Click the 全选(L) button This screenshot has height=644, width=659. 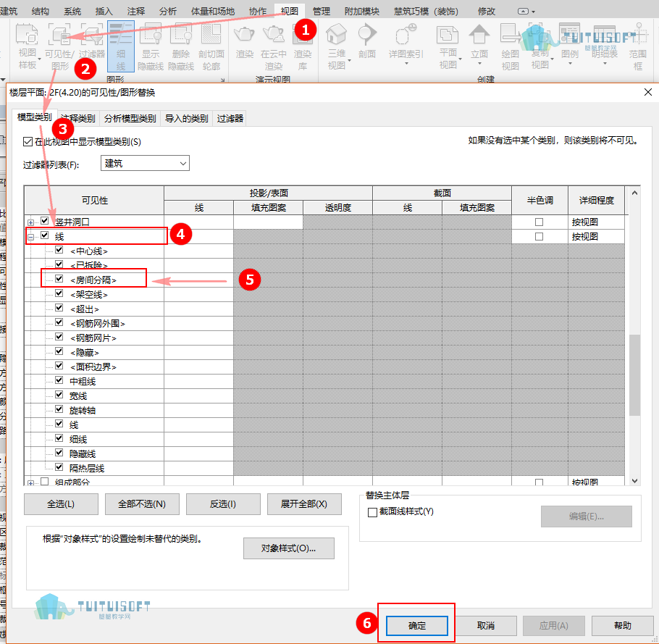61,504
